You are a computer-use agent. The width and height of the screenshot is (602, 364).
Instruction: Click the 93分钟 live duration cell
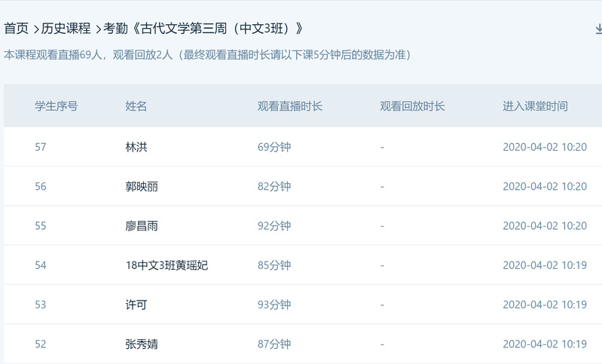click(274, 304)
